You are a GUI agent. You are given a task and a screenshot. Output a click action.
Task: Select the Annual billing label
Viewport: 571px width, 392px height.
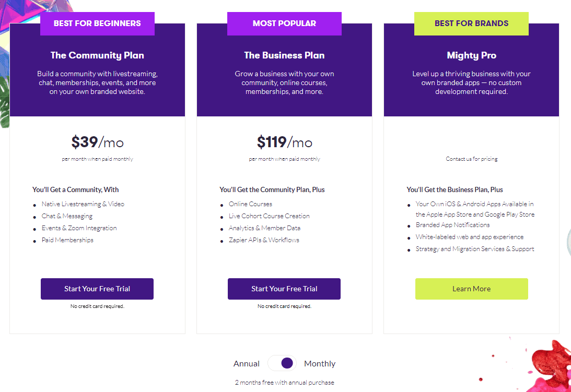[x=247, y=364]
